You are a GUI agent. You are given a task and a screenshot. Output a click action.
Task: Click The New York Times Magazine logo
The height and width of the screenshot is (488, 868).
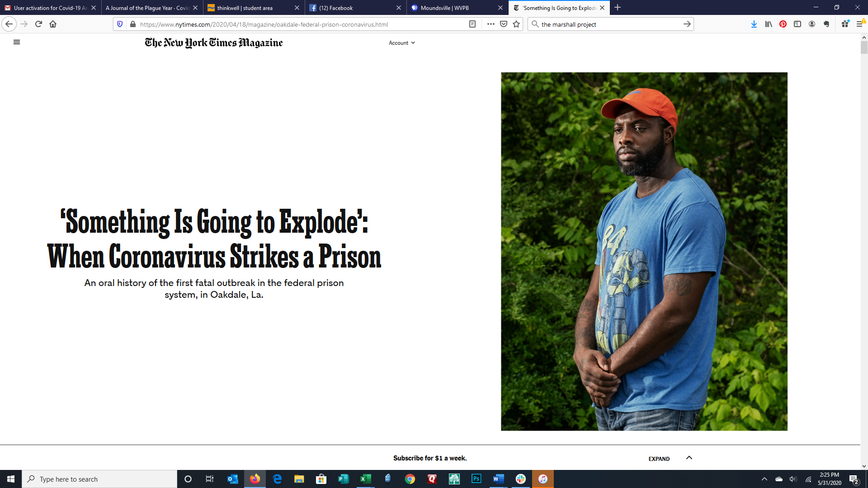point(213,43)
